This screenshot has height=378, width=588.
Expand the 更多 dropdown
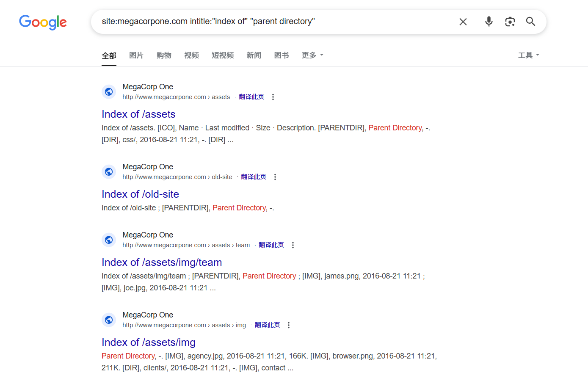click(312, 55)
